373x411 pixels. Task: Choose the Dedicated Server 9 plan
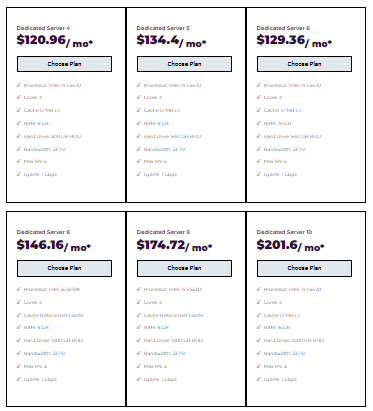184,268
